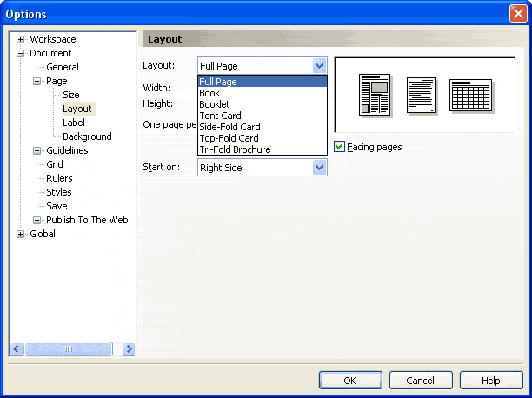
Task: Choose Tri-Fold Brochure layout option
Action: [x=263, y=149]
